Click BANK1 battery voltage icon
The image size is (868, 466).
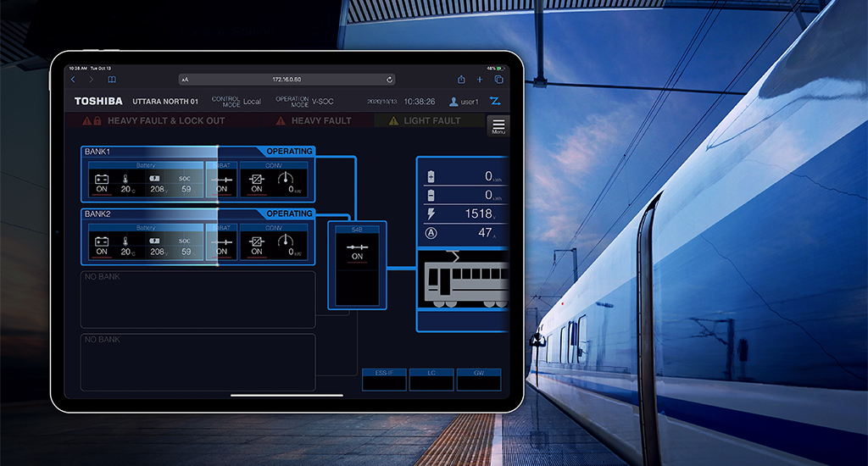coord(154,179)
